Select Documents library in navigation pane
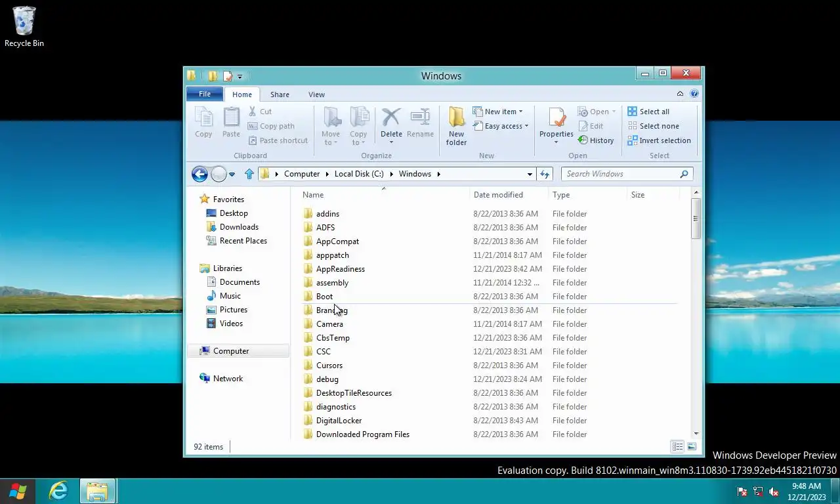 tap(234, 282)
